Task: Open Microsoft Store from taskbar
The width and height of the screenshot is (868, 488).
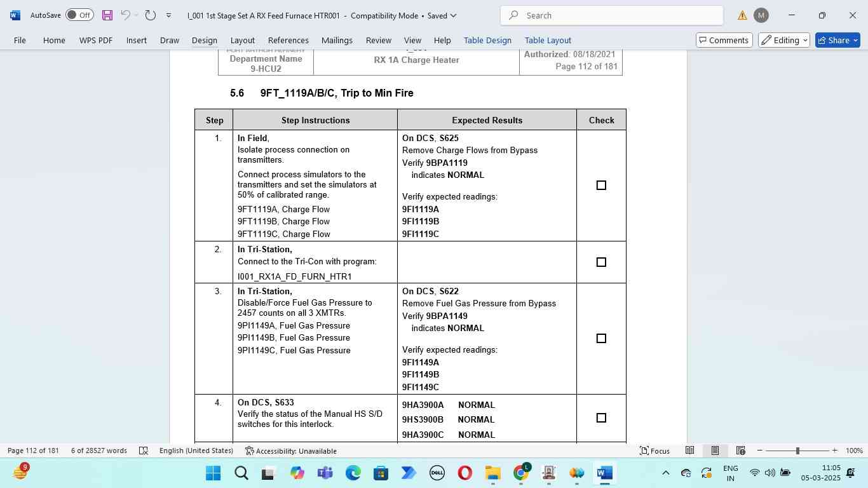Action: 381,473
